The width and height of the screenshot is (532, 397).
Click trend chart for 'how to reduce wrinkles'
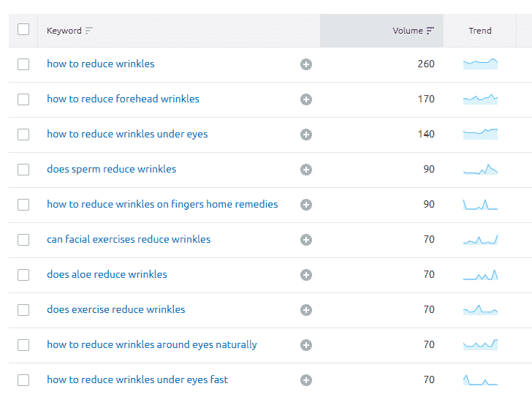[x=480, y=64]
